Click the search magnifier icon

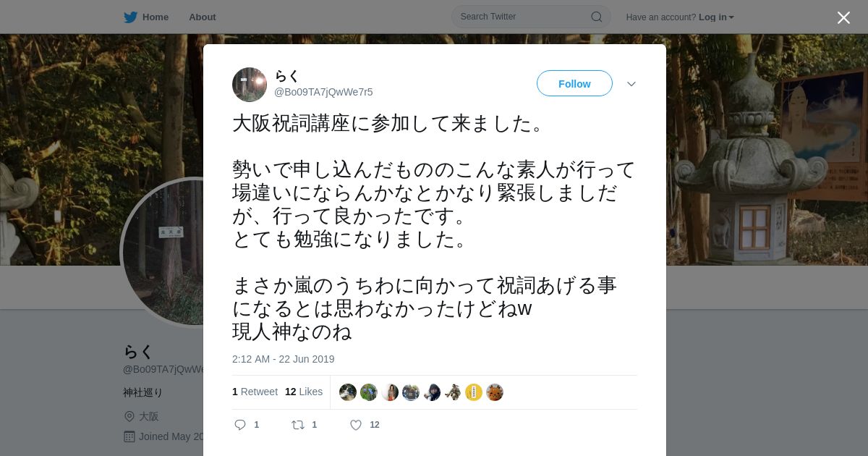point(597,17)
